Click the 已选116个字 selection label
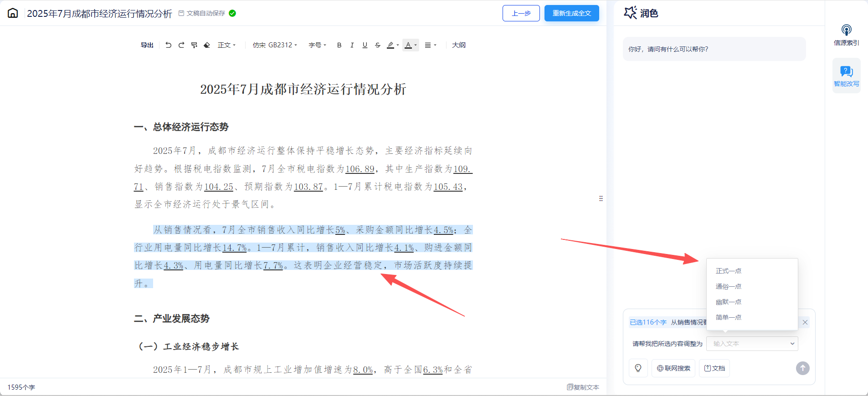 pyautogui.click(x=648, y=322)
